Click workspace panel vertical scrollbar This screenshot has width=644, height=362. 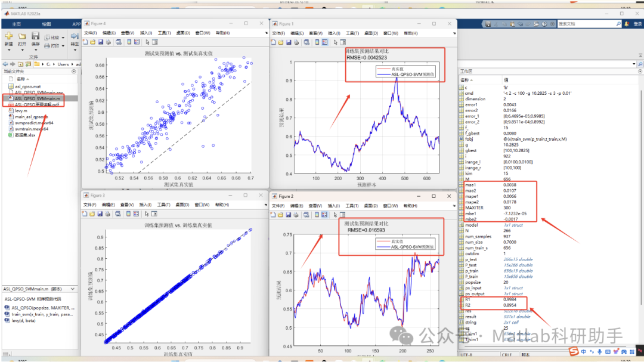point(641,198)
